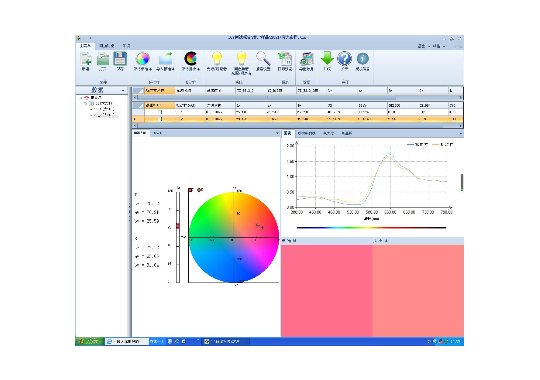This screenshot has width=540, height=380.
Task: Click the system clock in taskbar
Action: click(x=455, y=341)
